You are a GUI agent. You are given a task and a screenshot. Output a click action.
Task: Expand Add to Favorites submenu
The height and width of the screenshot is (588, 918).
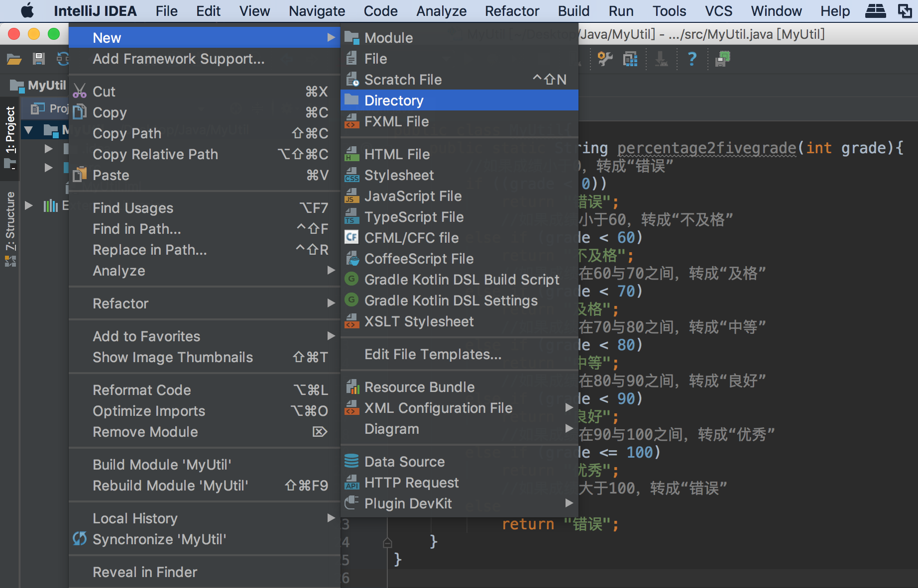click(x=204, y=336)
